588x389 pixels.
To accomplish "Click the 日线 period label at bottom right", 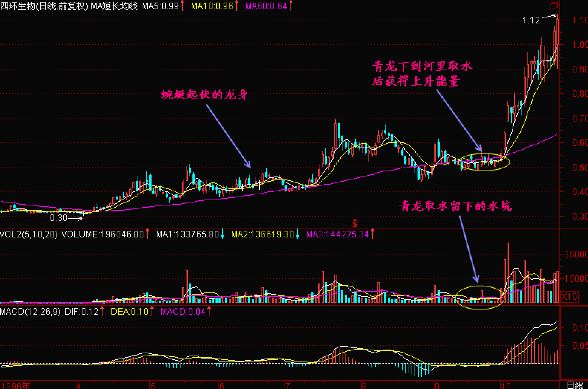I will click(x=575, y=385).
